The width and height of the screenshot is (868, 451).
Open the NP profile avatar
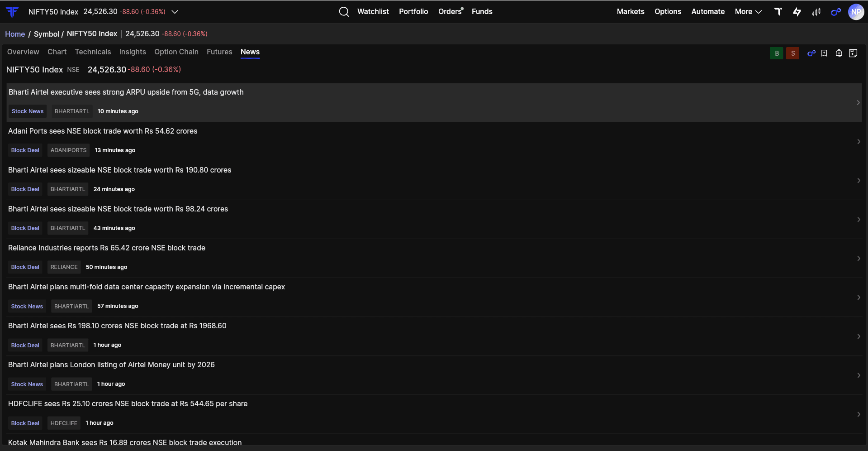click(856, 12)
